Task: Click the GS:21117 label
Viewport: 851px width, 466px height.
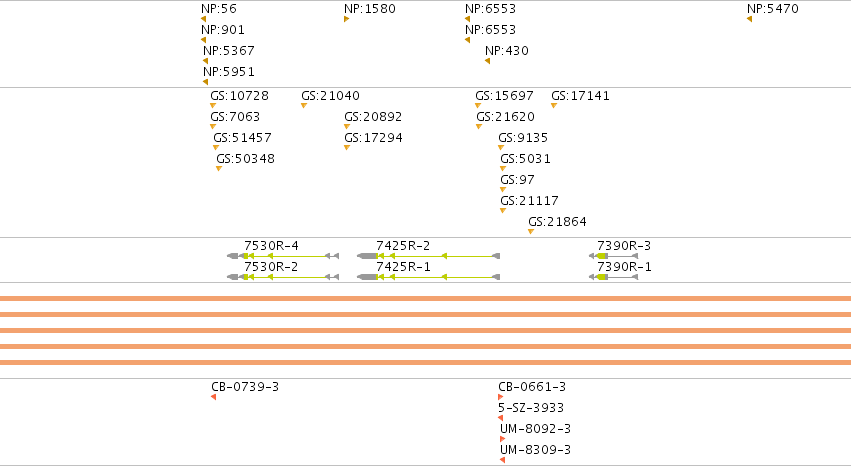Action: (x=529, y=201)
